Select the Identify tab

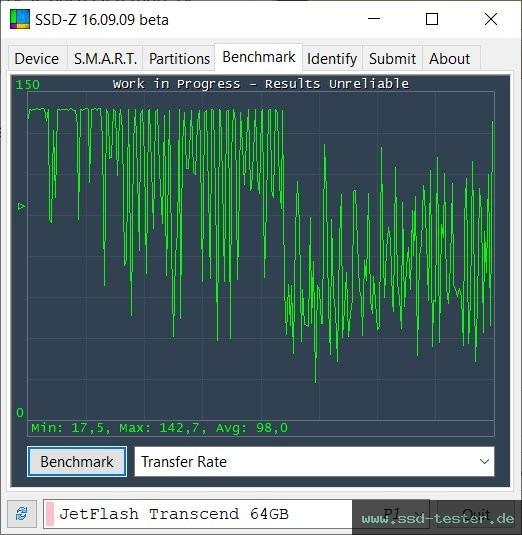[332, 58]
